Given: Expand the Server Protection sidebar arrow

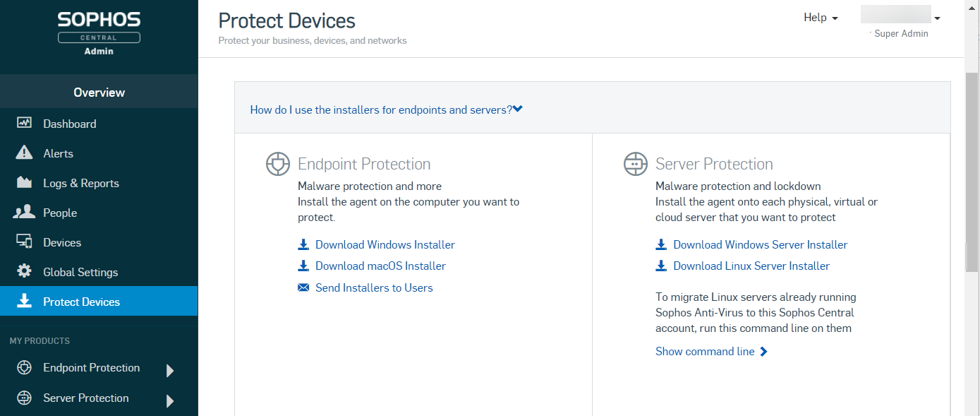Looking at the screenshot, I should click(169, 400).
